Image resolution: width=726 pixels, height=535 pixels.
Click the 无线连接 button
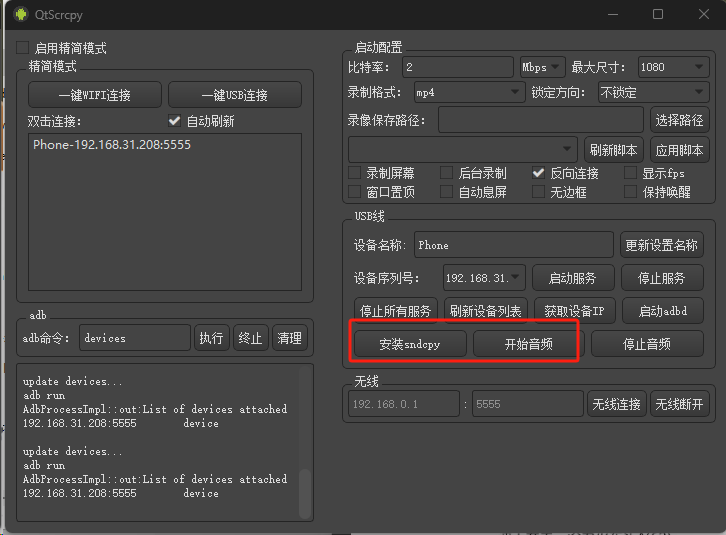(x=617, y=403)
